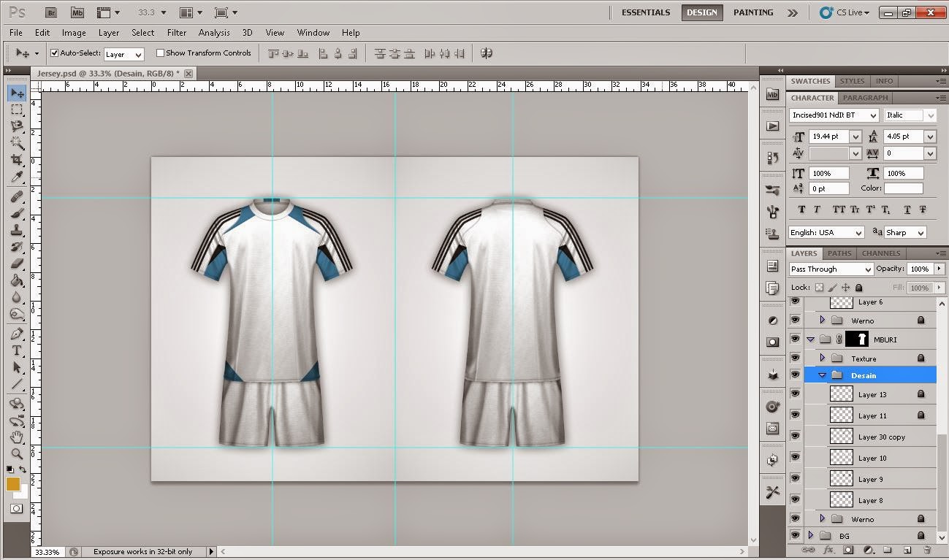
Task: Click the Create new layer icon
Action: [x=907, y=550]
